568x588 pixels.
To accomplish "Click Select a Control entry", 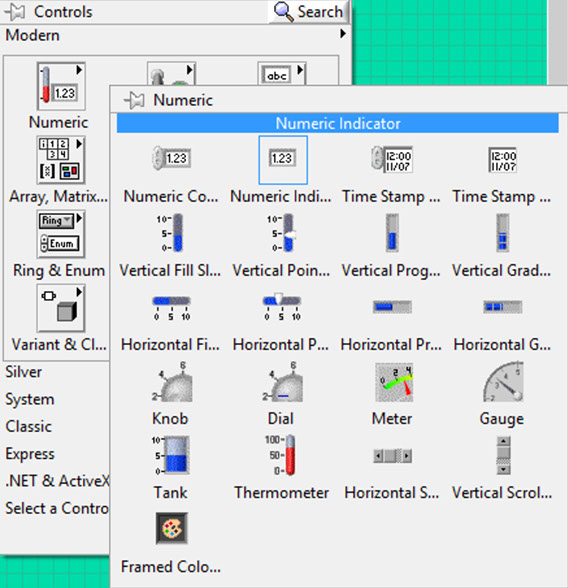I will tap(57, 508).
